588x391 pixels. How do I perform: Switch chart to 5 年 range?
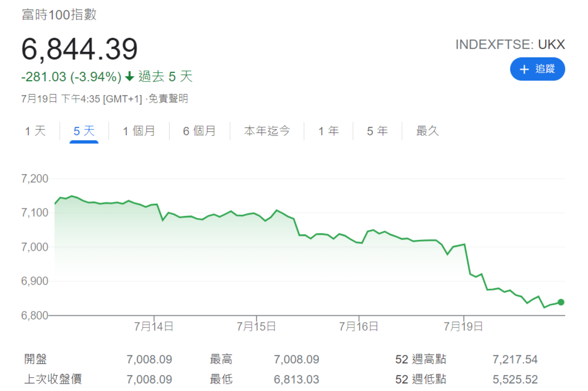tap(377, 131)
